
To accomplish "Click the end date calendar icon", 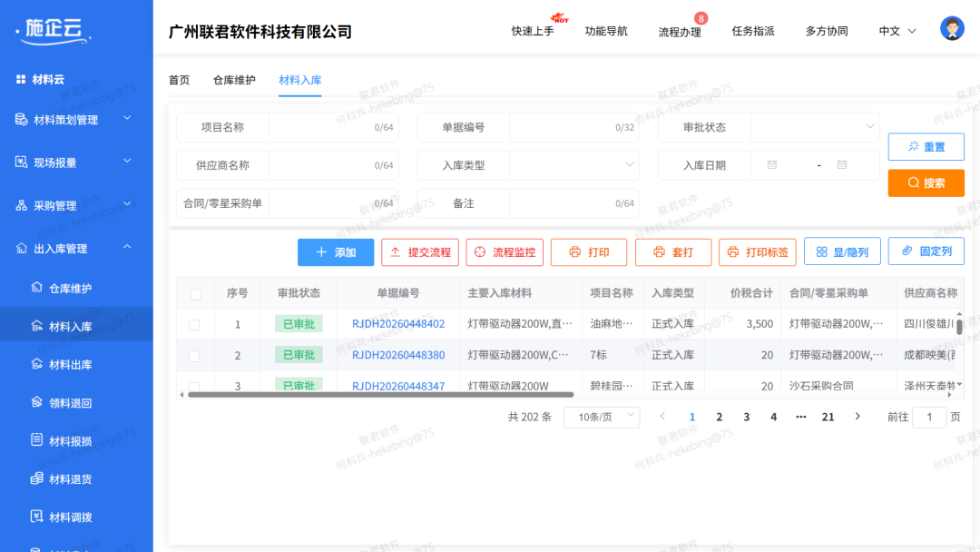I will 842,165.
